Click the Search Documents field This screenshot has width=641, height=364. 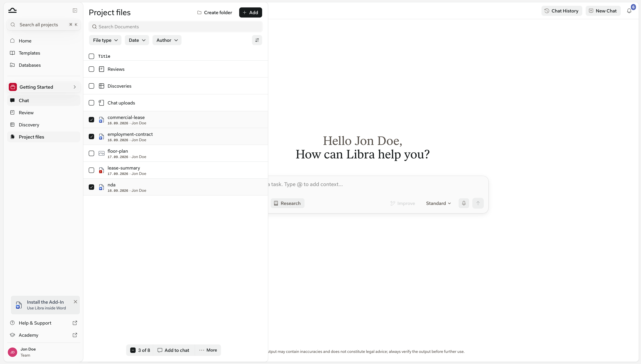tap(175, 27)
